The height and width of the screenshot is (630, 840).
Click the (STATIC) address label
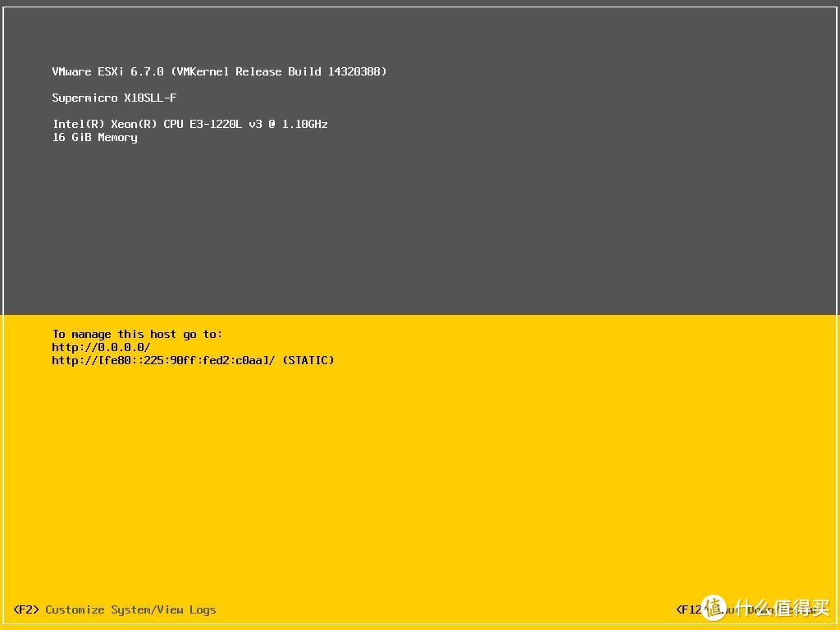point(308,360)
